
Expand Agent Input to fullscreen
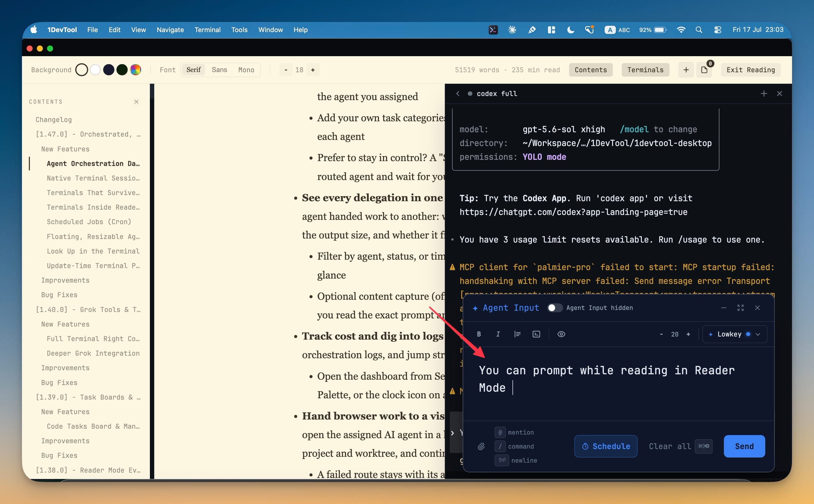[740, 308]
